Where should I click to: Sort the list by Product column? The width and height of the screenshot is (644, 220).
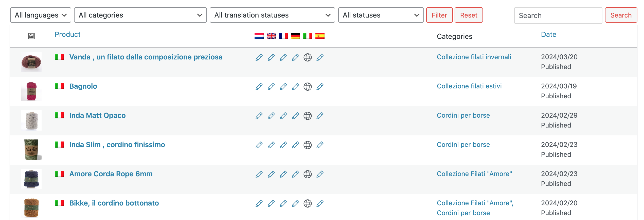tap(67, 35)
